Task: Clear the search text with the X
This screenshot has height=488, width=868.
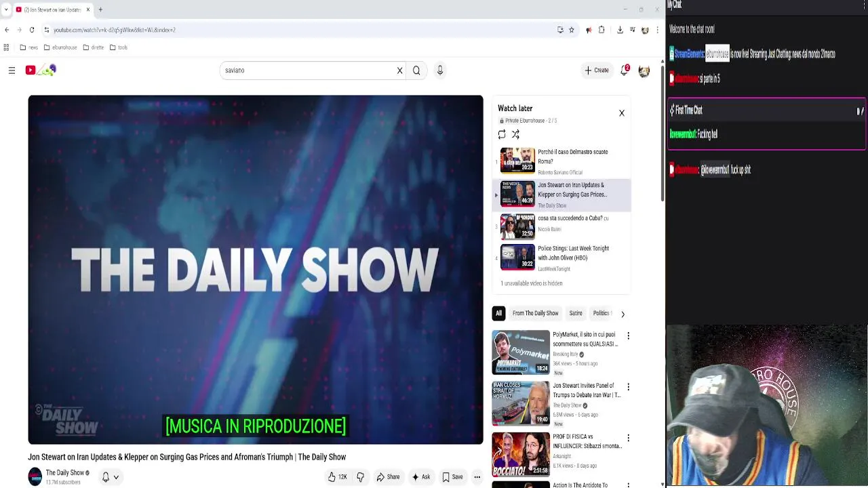Action: tap(399, 70)
